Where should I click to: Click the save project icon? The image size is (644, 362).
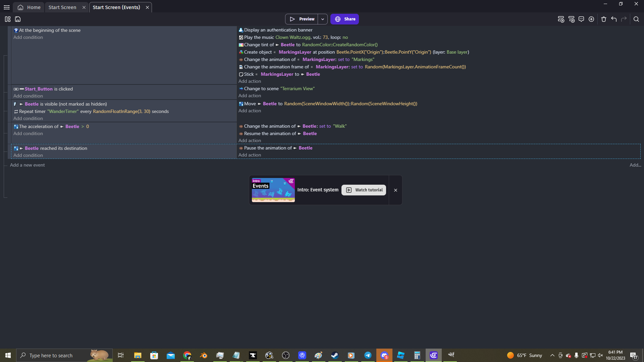point(18,19)
